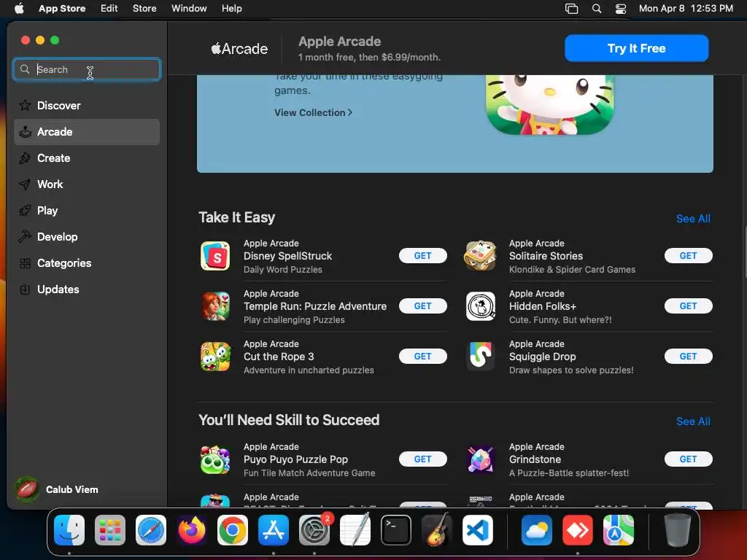Open the Apple menu
Screen dimensions: 747x560
[x=19, y=8]
